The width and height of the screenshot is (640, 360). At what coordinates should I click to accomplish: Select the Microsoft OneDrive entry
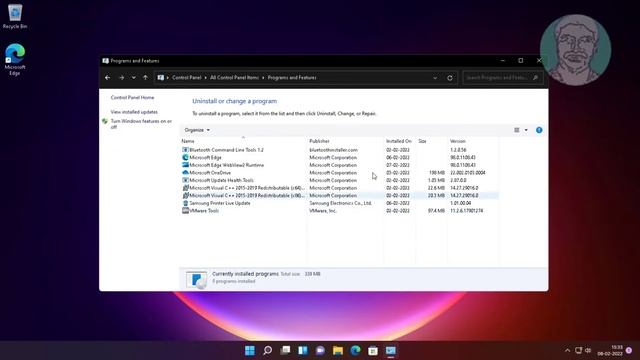click(x=210, y=173)
